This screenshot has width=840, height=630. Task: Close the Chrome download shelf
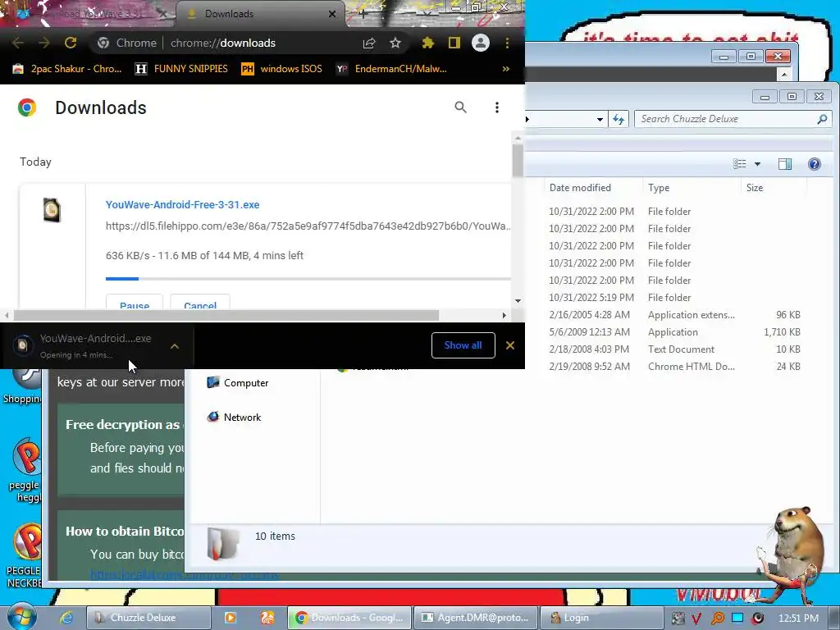tap(510, 345)
